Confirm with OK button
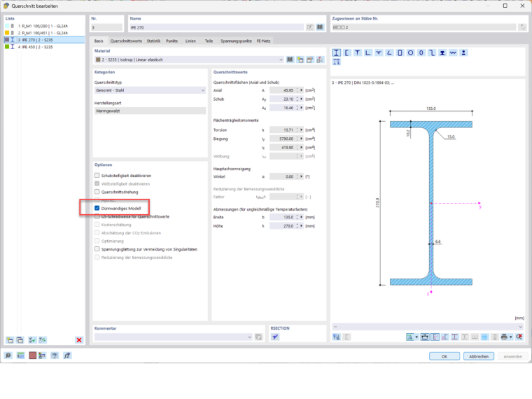Viewport: 532px width, 399px height. click(x=444, y=356)
